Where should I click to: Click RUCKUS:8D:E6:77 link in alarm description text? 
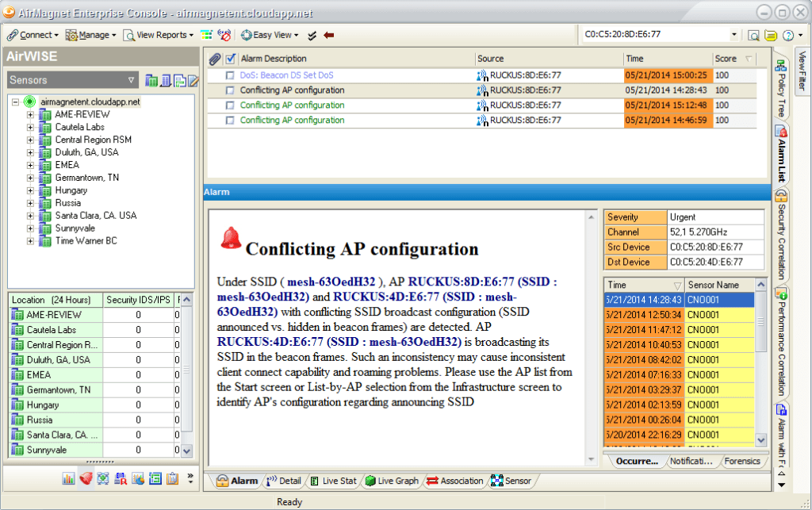(461, 282)
